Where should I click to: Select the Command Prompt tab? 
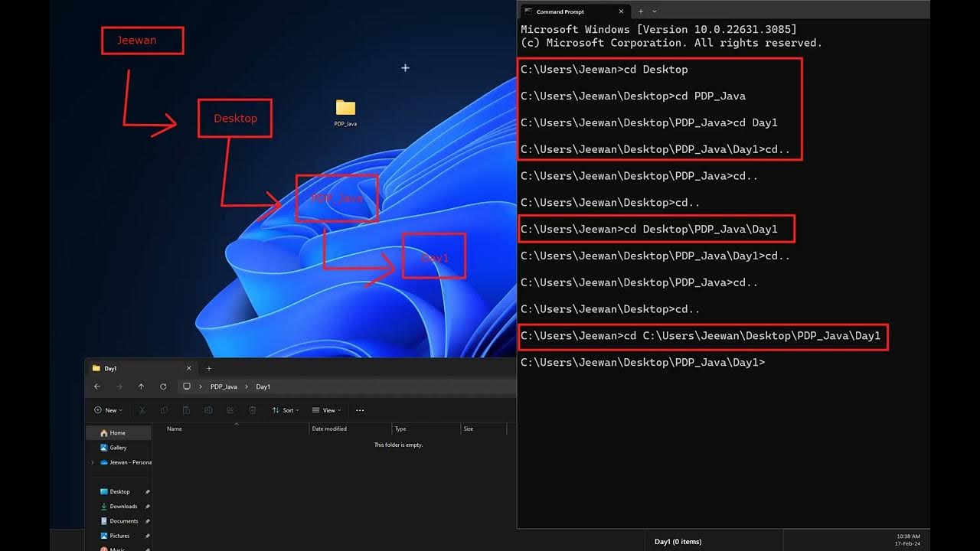coord(574,11)
